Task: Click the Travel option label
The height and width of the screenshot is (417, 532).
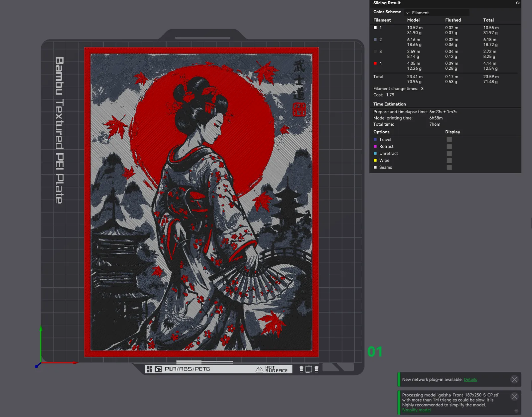Action: 385,140
